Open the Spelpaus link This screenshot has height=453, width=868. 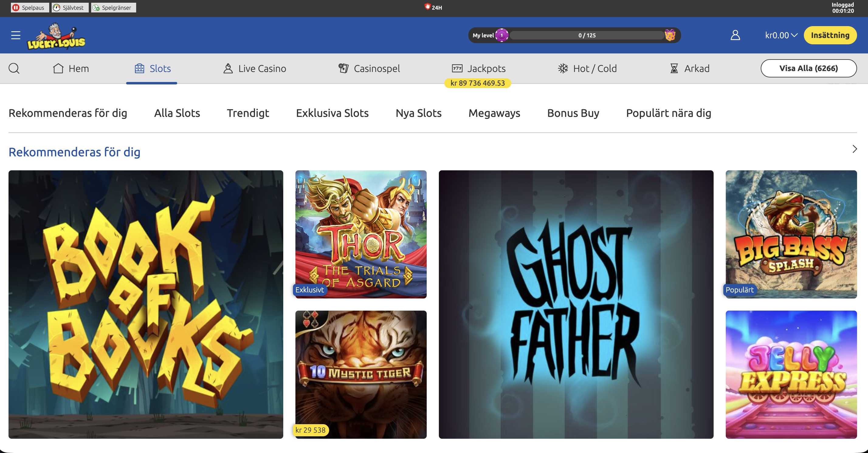(x=30, y=7)
